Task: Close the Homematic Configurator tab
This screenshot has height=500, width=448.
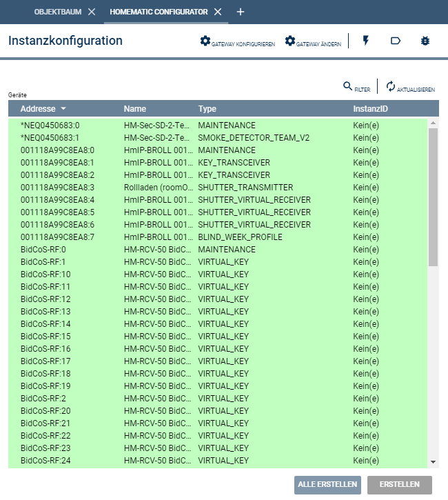Action: [x=218, y=12]
